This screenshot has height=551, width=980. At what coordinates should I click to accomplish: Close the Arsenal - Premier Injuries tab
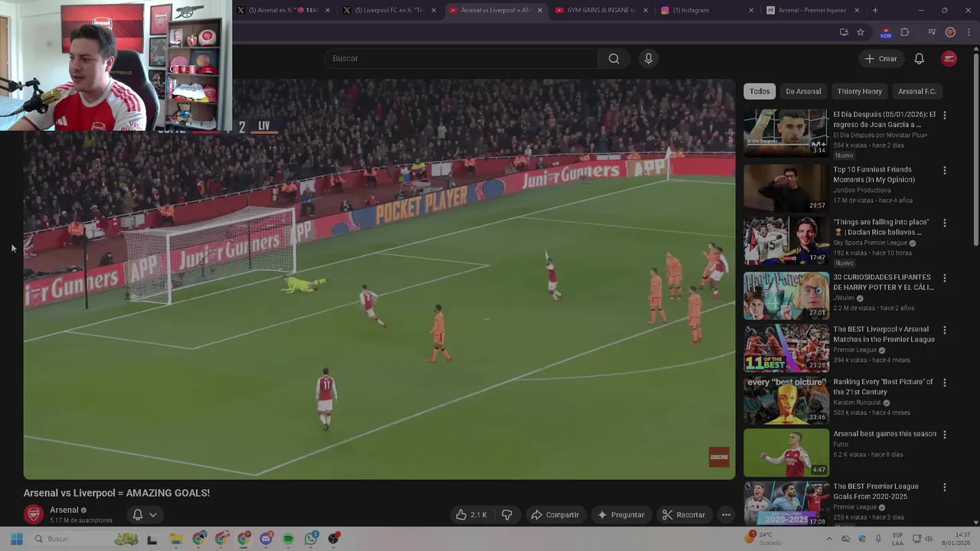tap(857, 11)
